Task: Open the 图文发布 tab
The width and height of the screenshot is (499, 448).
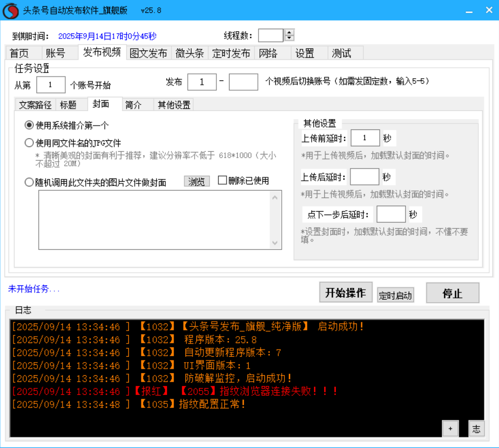Action: [149, 53]
